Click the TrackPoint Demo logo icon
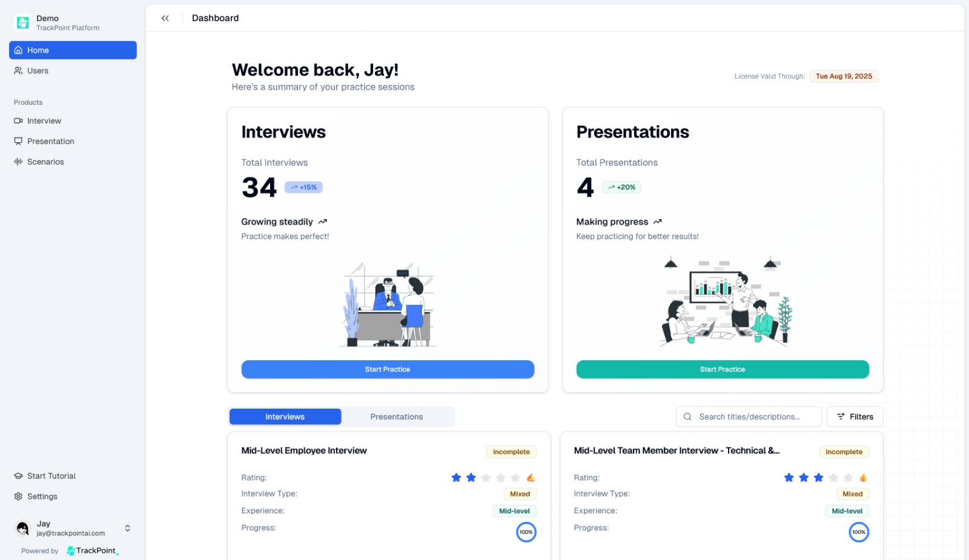The width and height of the screenshot is (969, 560). [22, 23]
